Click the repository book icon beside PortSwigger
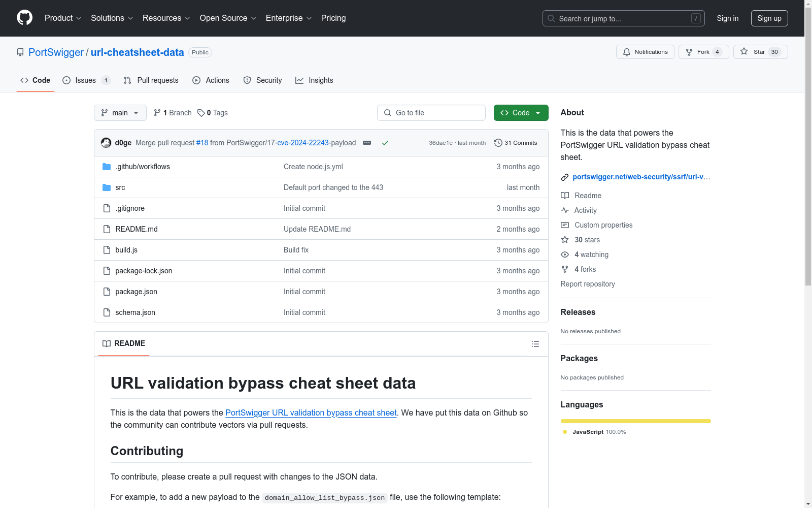This screenshot has width=812, height=508. pos(20,52)
